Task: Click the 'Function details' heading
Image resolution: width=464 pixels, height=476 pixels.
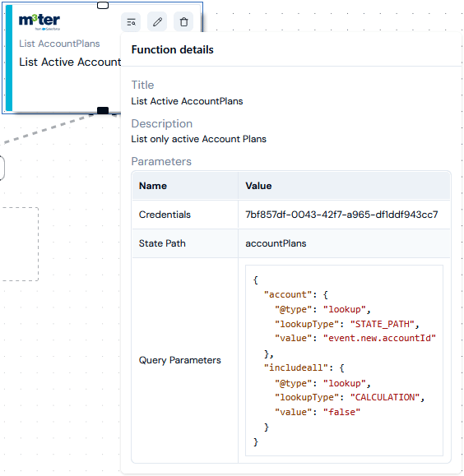Action: click(172, 50)
